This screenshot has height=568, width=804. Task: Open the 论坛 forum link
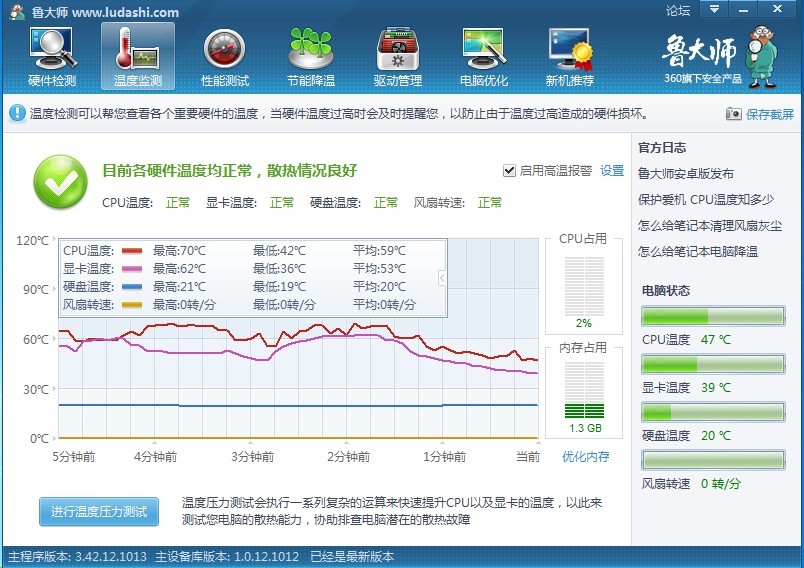[x=678, y=11]
